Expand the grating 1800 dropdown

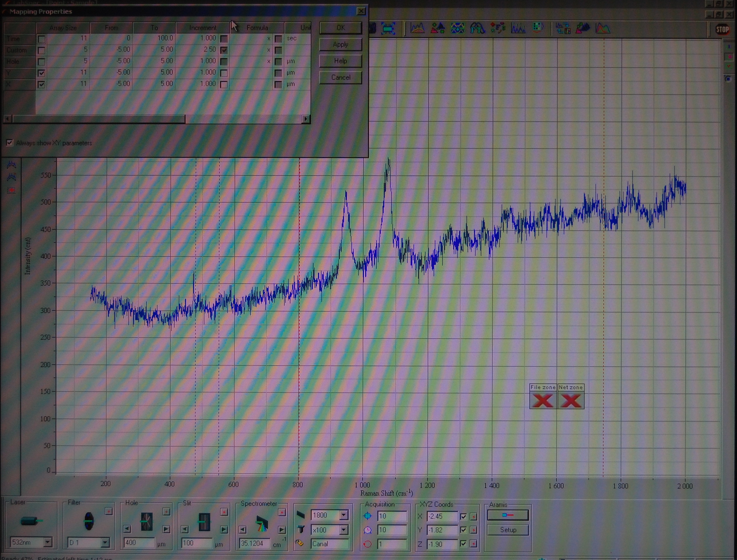coord(343,515)
